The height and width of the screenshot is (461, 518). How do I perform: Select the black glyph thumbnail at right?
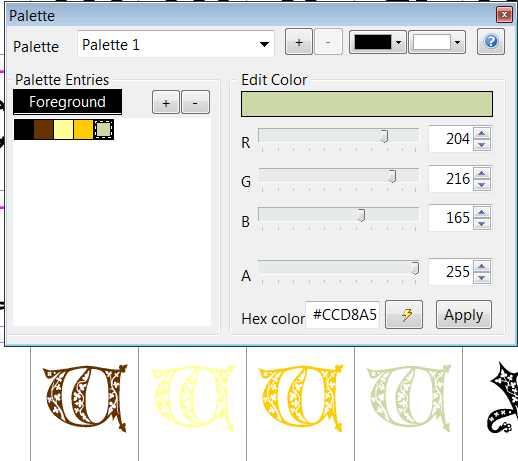pyautogui.click(x=503, y=398)
